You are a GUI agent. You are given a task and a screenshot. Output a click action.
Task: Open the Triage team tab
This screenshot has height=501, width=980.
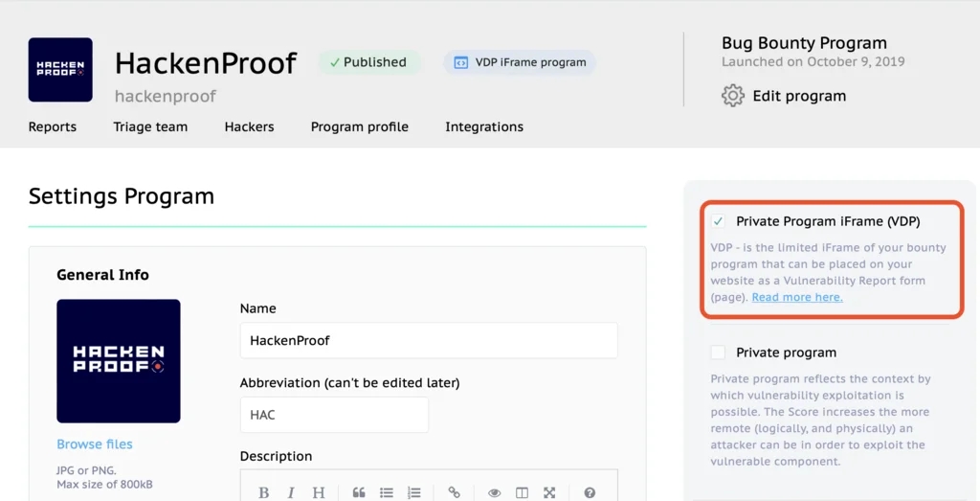coord(150,127)
